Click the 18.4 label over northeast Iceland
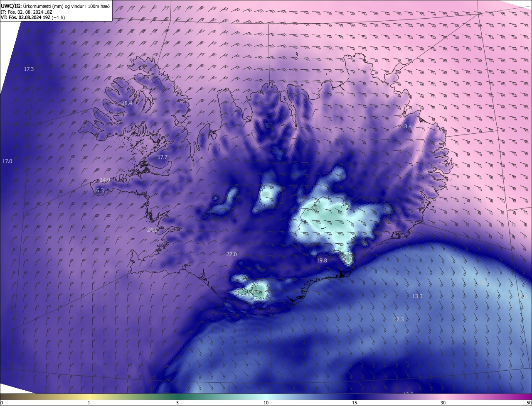This screenshot has width=532, height=406. 406,127
